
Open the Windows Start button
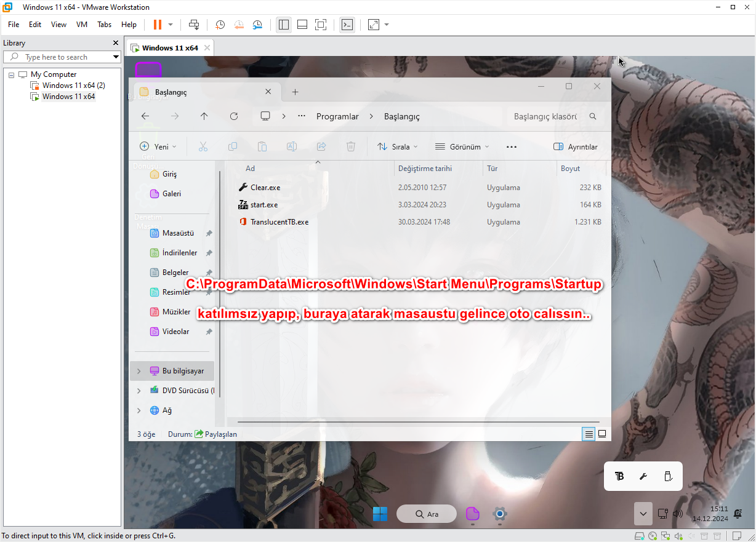point(380,514)
